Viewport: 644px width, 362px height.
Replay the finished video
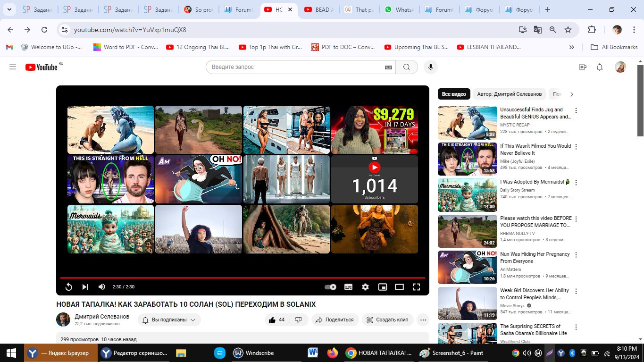click(x=68, y=287)
